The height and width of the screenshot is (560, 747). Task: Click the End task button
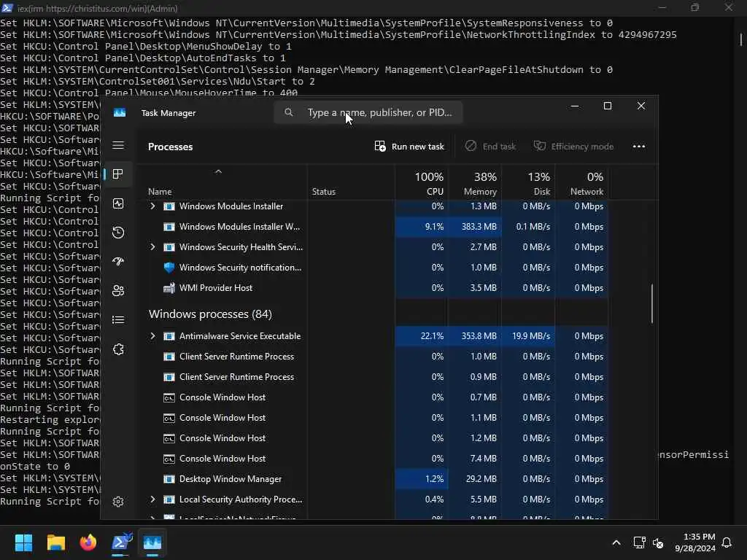(x=491, y=147)
